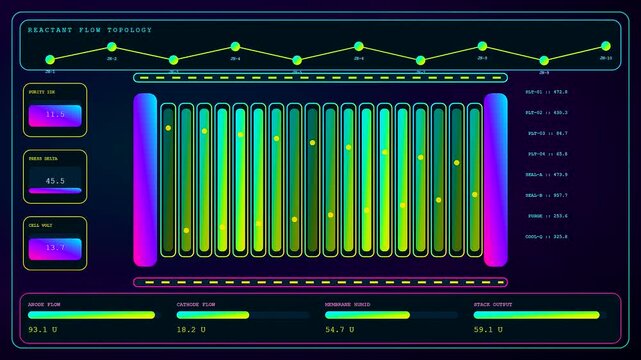Select the PURGE readout line
The height and width of the screenshot is (360, 641).
coord(548,216)
